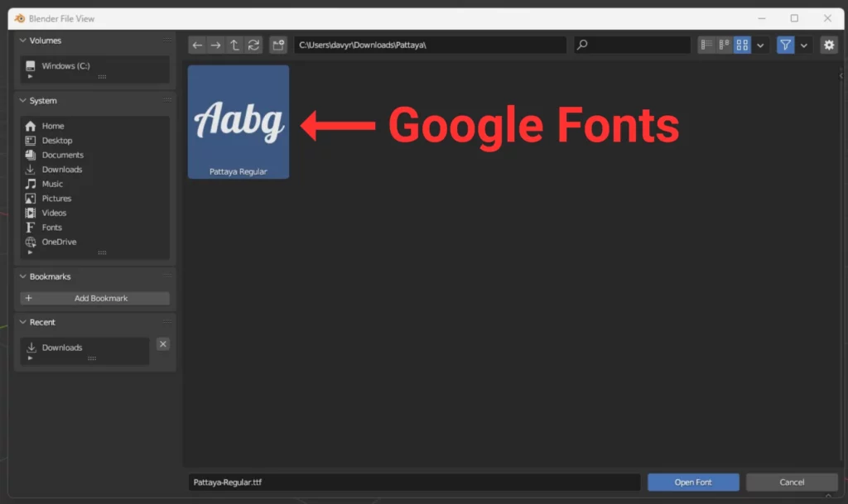
Task: Click the Pattaya-Regular.ttf filename field
Action: pos(414,482)
